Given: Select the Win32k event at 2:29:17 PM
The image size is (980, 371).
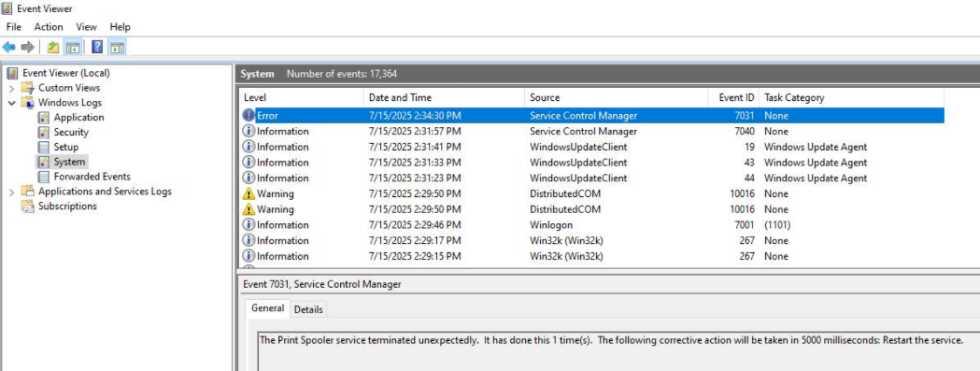Looking at the screenshot, I should click(592, 241).
